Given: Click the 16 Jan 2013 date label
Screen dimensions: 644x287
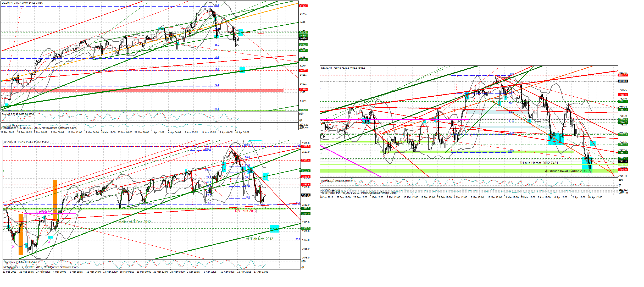Looking at the screenshot, I should pyautogui.click(x=326, y=197).
